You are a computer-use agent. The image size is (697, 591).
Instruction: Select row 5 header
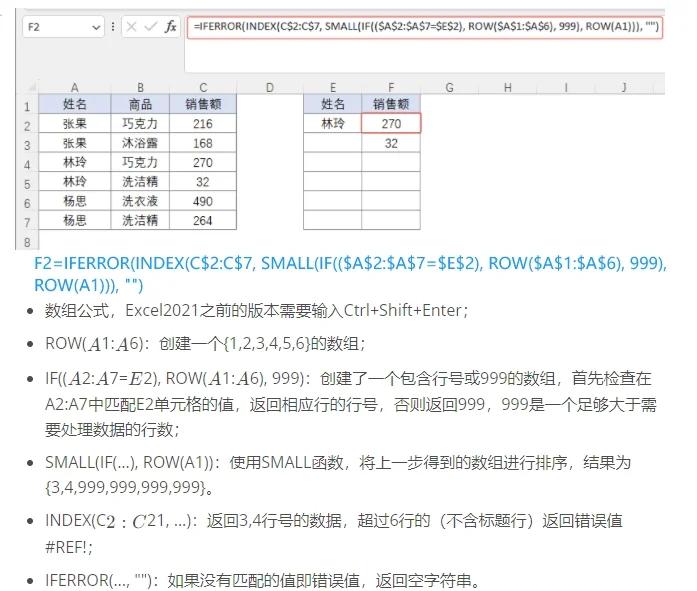click(27, 184)
